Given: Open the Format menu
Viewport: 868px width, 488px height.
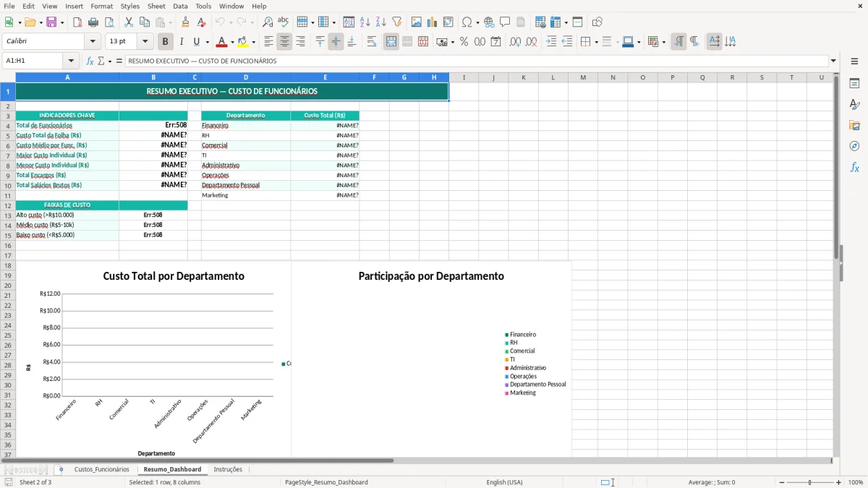Looking at the screenshot, I should point(101,6).
